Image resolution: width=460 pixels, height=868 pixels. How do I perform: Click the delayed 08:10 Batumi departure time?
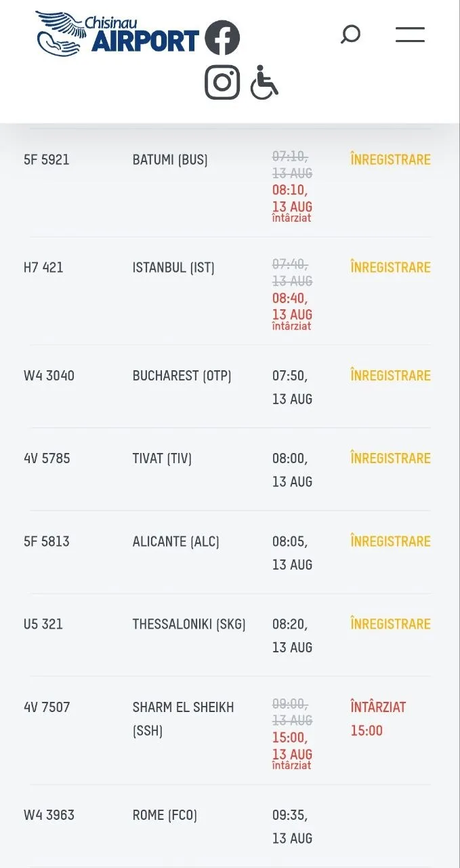(292, 198)
